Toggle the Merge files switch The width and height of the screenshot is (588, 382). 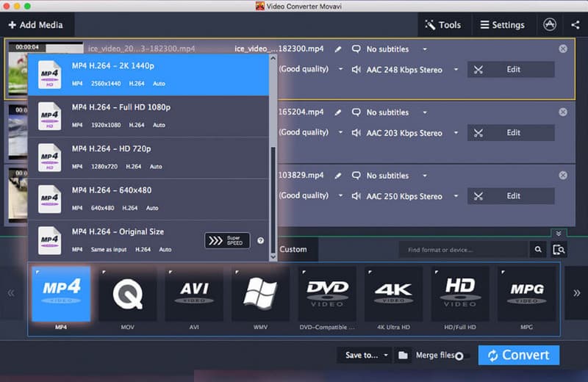click(x=461, y=356)
